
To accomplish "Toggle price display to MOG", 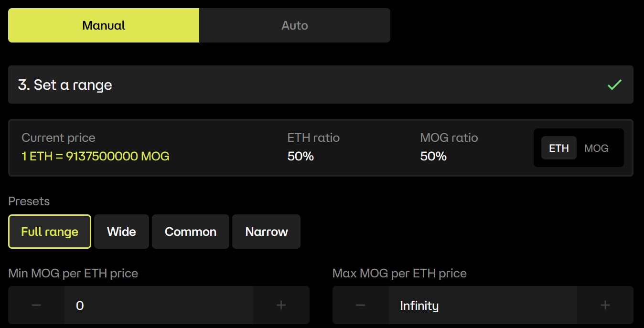I will [x=596, y=148].
